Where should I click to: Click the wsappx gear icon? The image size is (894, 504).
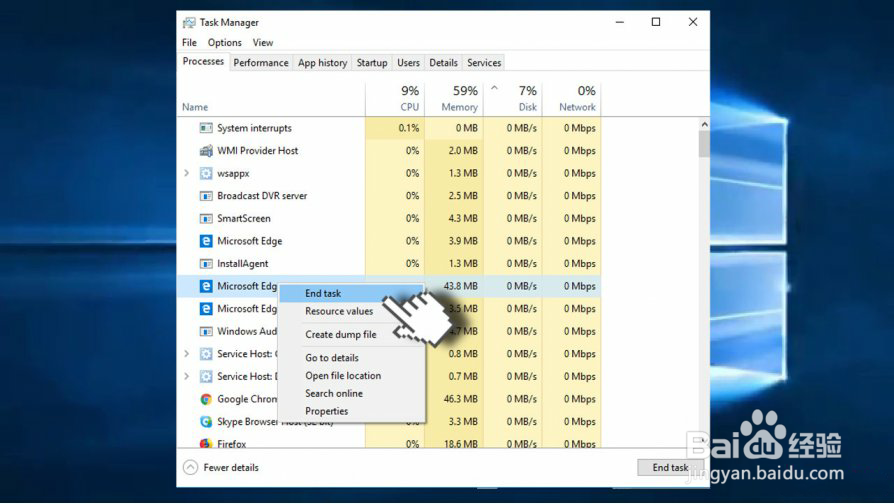tap(206, 173)
